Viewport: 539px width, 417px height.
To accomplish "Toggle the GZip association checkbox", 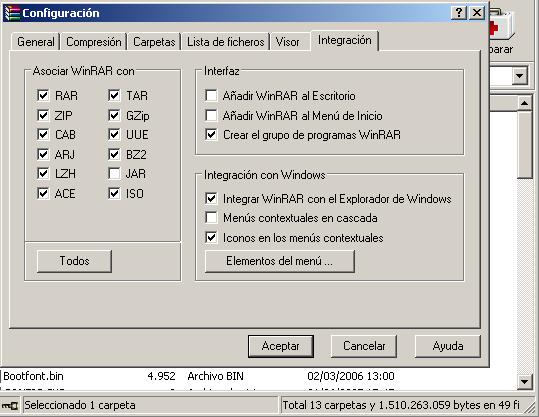I will [x=114, y=115].
